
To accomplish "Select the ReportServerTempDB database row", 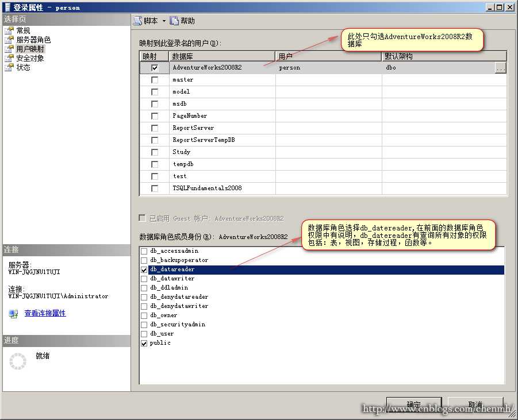I will pos(324,140).
